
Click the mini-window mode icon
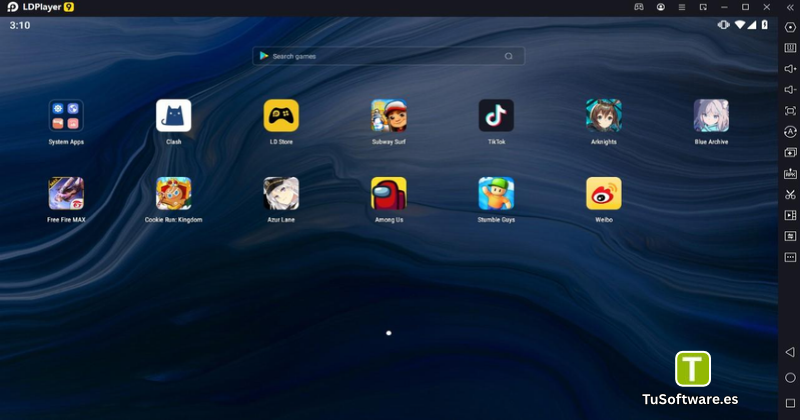703,7
